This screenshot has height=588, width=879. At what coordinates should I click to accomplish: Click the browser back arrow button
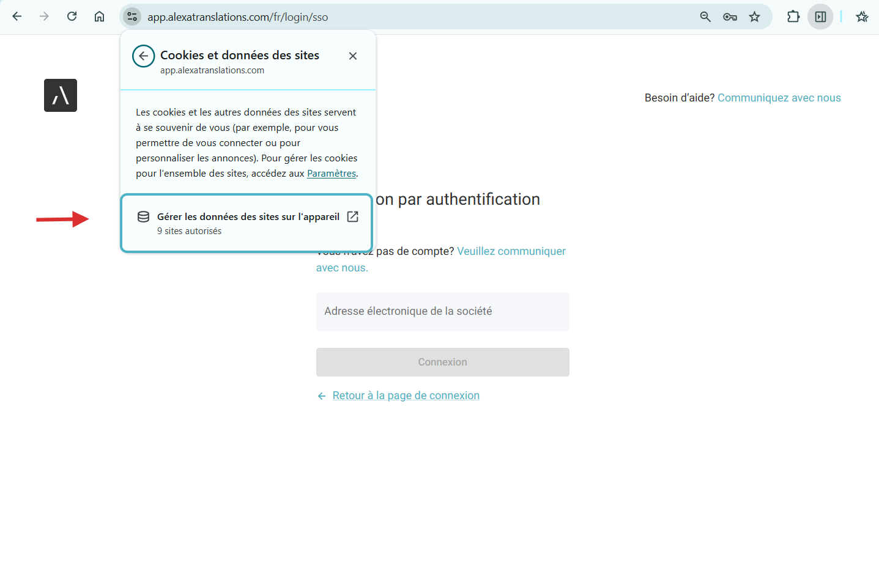pos(17,17)
